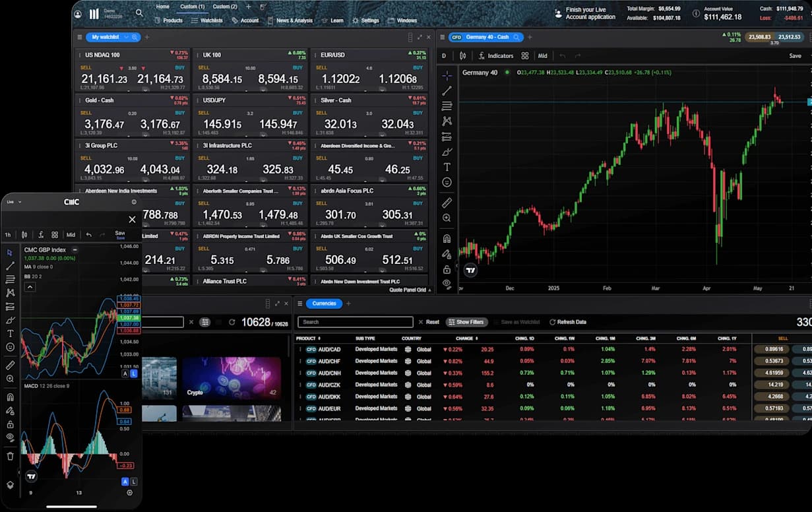Switch to the Custom (2) tab

click(x=225, y=7)
